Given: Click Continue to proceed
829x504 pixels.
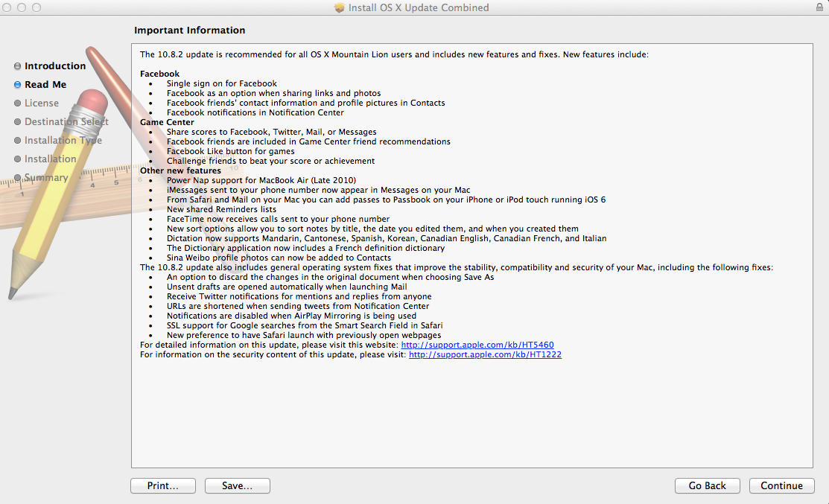Looking at the screenshot, I should tap(781, 485).
